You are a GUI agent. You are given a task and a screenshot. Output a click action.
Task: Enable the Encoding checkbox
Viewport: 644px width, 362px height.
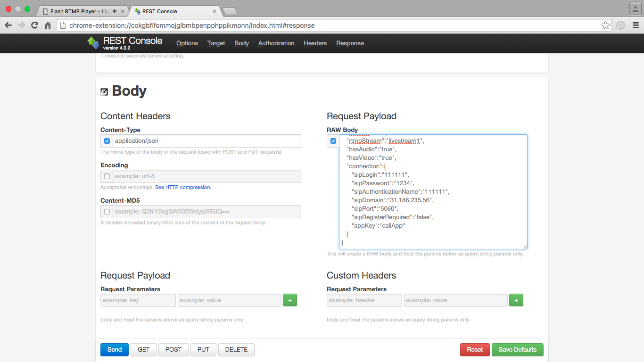point(107,176)
